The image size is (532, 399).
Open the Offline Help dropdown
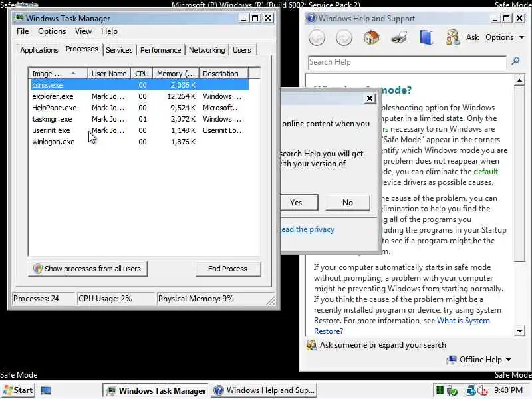(x=479, y=360)
